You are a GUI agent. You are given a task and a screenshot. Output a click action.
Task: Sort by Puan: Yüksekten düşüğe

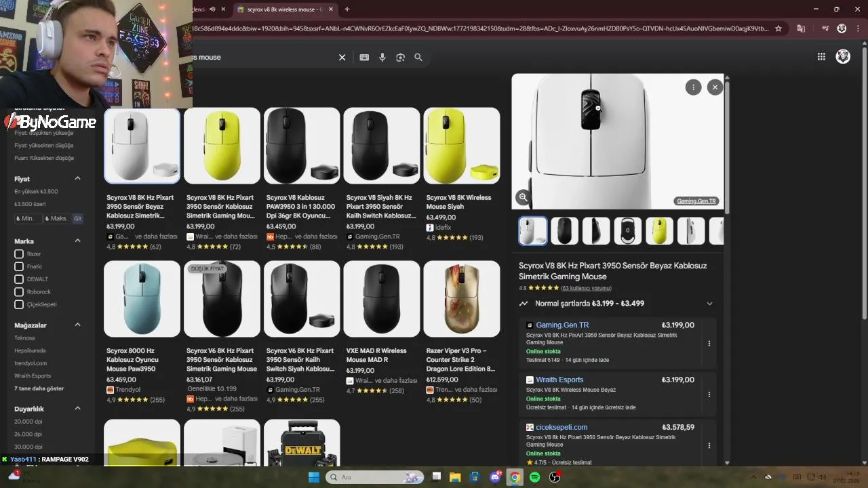coord(44,158)
